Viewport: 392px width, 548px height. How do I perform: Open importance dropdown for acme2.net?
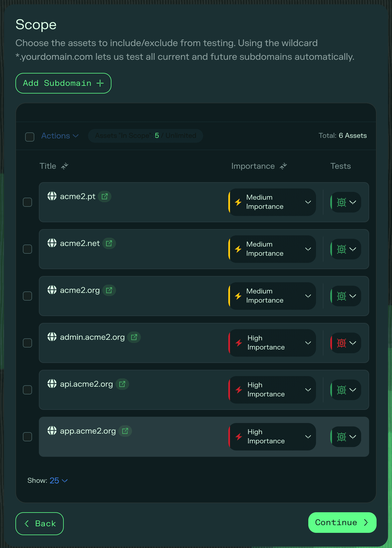(272, 249)
